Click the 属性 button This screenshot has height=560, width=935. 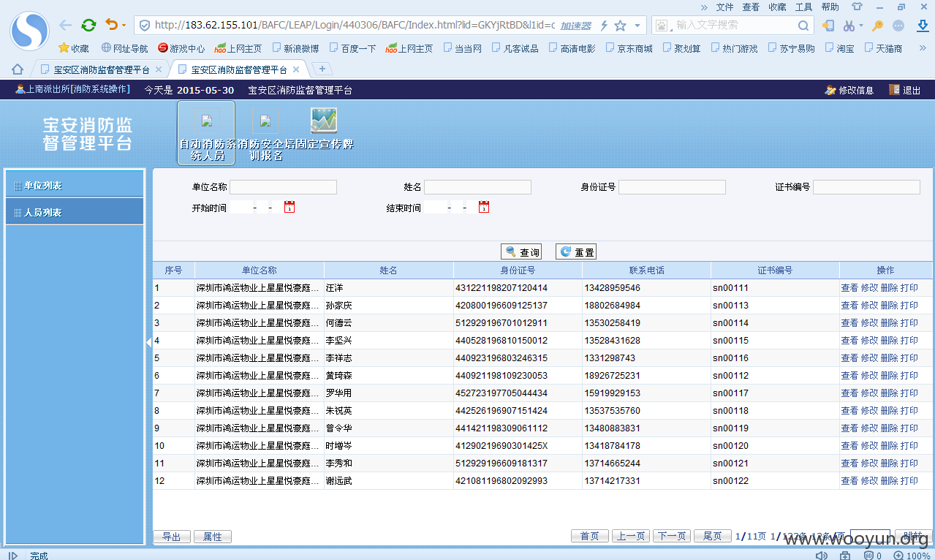[x=213, y=537]
